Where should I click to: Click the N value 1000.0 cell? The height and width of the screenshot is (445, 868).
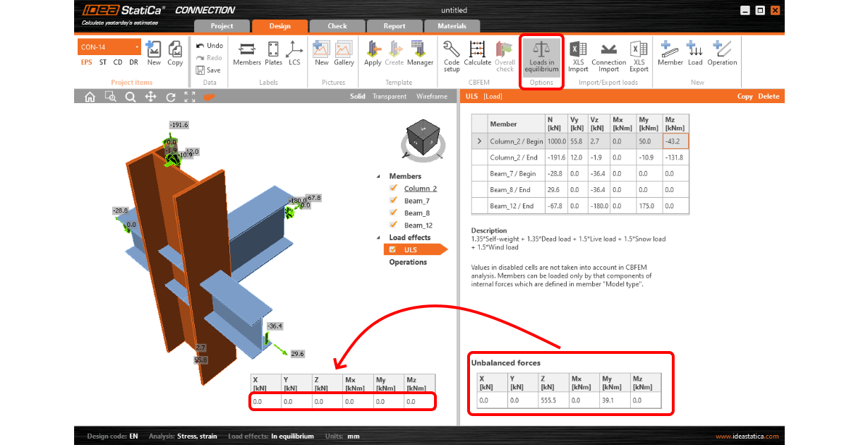click(x=556, y=141)
